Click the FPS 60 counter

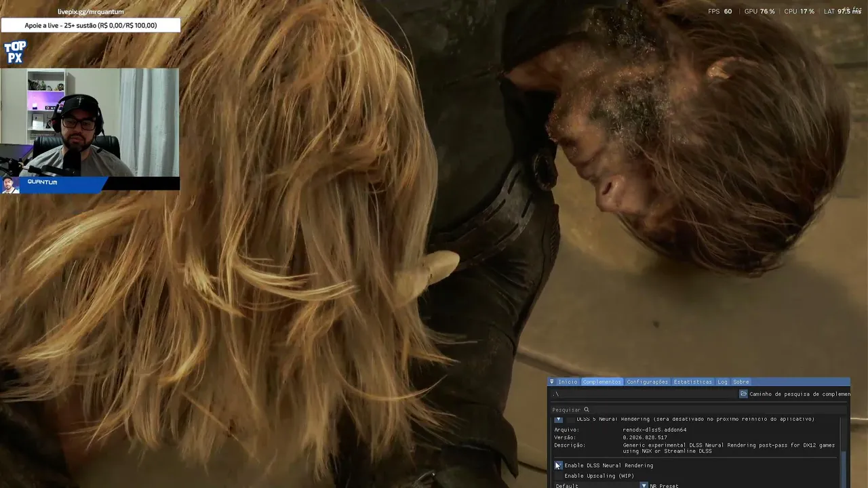[x=719, y=12]
